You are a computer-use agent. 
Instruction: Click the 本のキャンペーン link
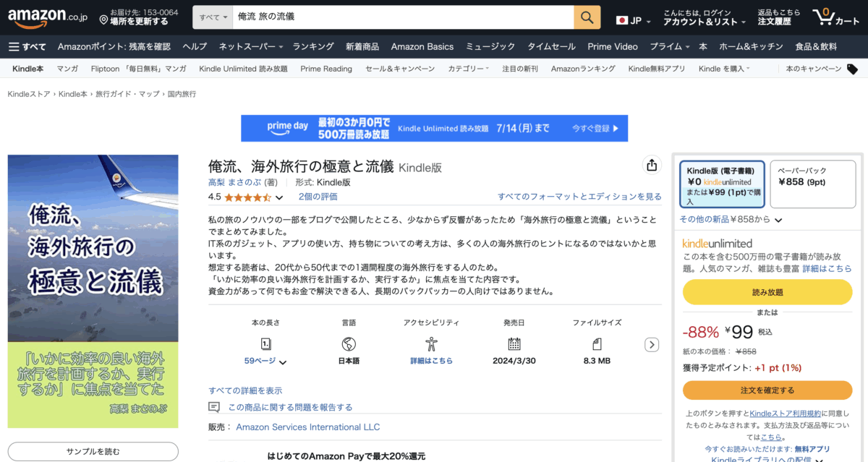(814, 69)
